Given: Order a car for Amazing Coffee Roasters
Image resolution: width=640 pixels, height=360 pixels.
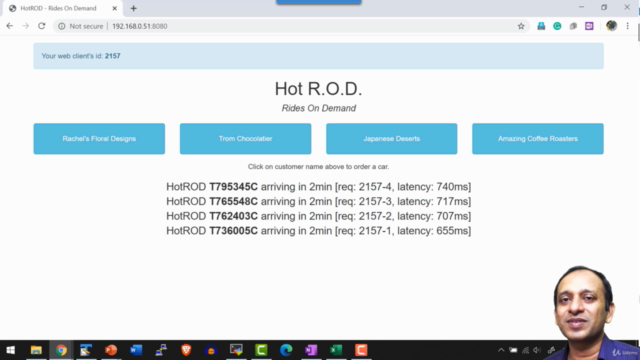Looking at the screenshot, I should click(538, 139).
